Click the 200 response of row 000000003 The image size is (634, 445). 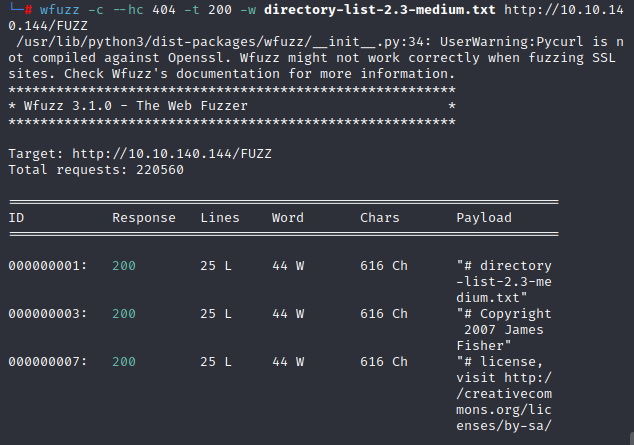(124, 314)
